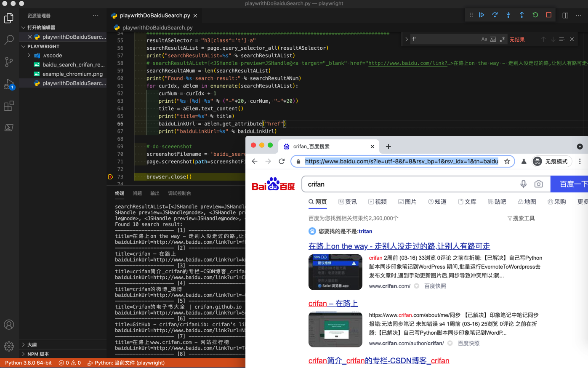
Task: Click the Baidu voice search microphone icon
Action: point(523,184)
